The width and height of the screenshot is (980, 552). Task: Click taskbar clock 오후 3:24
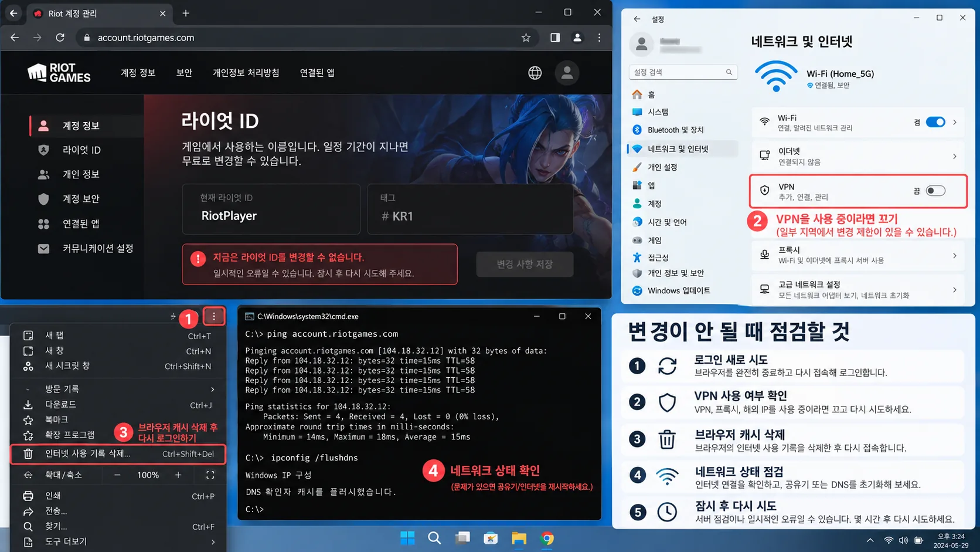pos(951,536)
